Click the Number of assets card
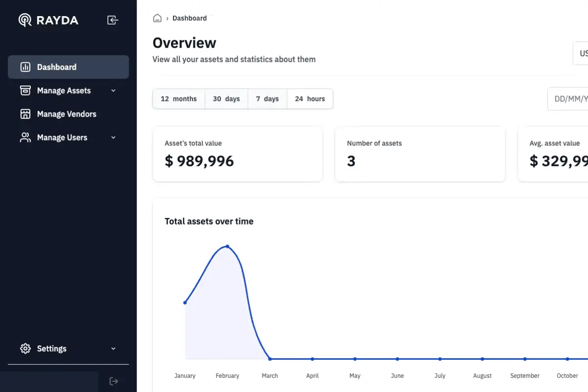The width and height of the screenshot is (588, 392). pyautogui.click(x=420, y=154)
